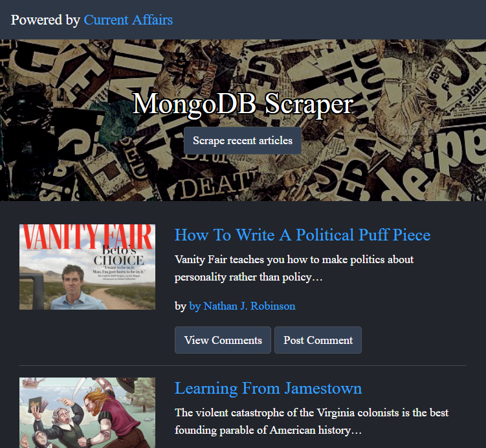
Task: Open the Current Affairs link
Action: coord(128,19)
